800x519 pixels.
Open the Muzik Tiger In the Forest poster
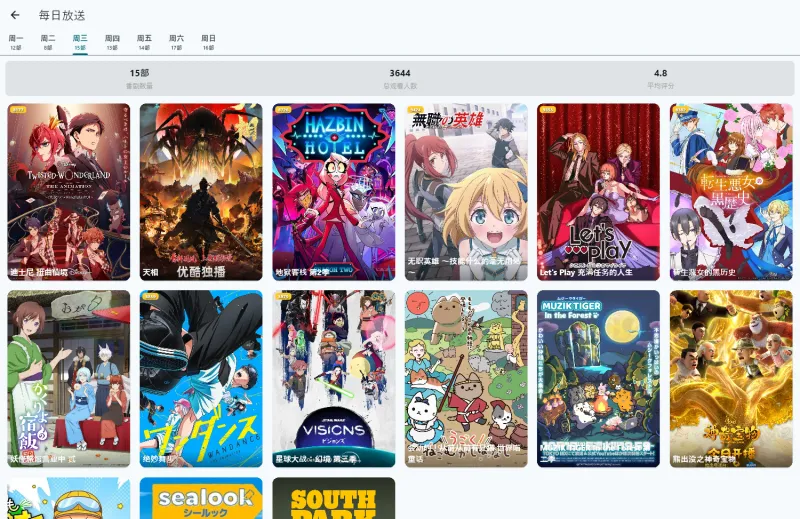pyautogui.click(x=598, y=379)
